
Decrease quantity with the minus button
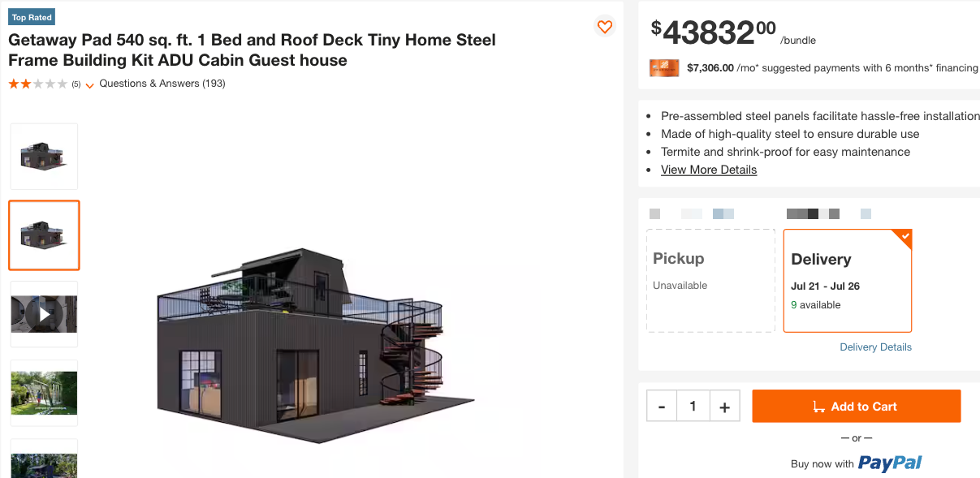(662, 406)
